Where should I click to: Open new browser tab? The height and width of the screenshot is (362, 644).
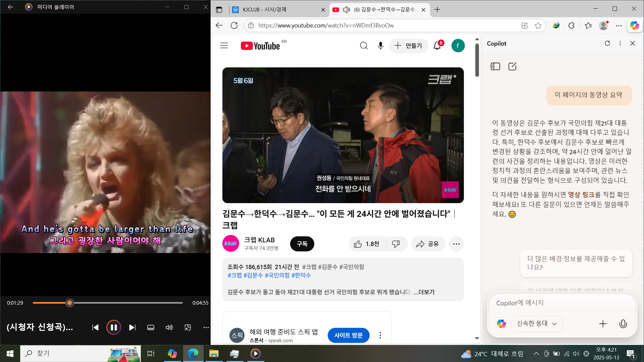tap(437, 9)
